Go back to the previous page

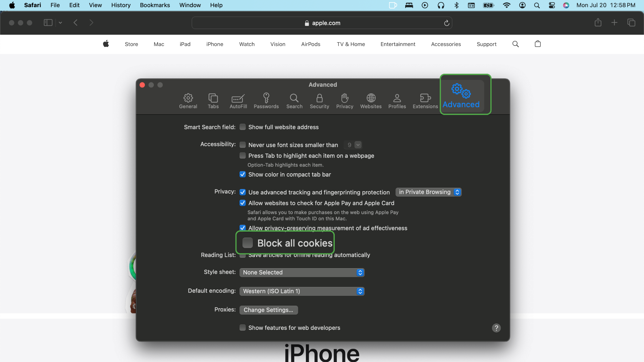(75, 22)
